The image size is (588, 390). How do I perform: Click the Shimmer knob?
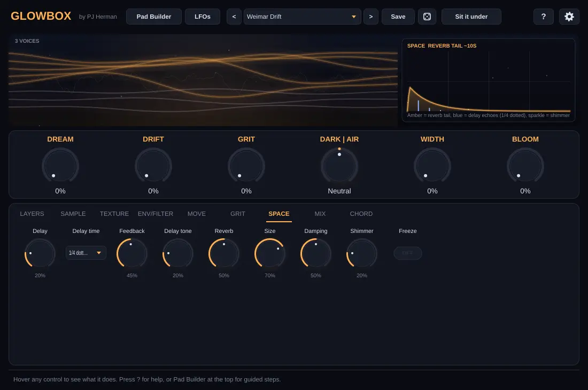pos(362,254)
